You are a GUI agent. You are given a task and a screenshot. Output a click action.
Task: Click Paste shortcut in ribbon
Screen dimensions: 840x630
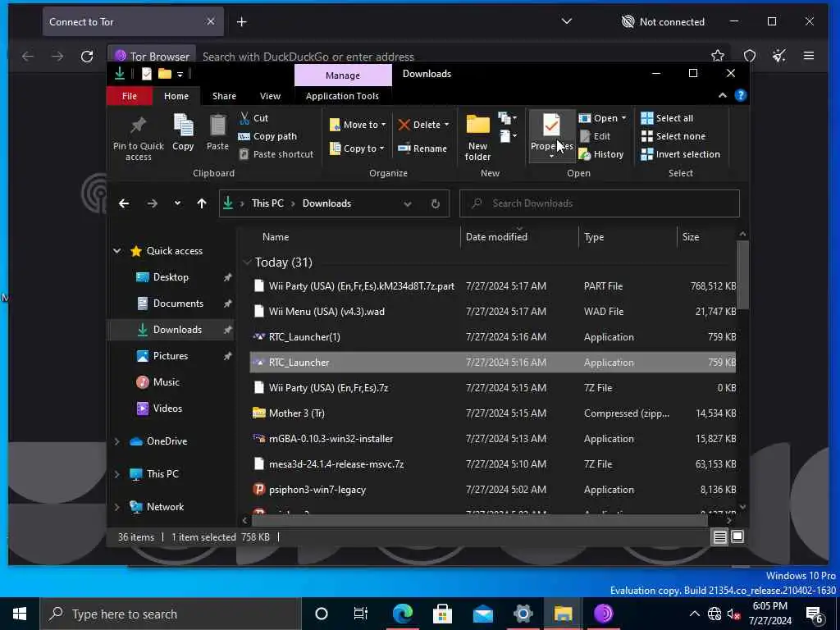(276, 154)
